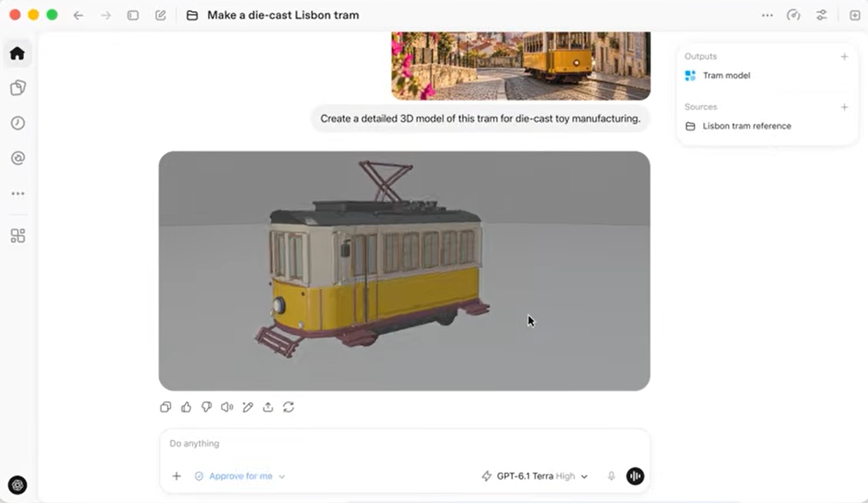Toggle the sidebar panel icon in title bar
The width and height of the screenshot is (868, 503).
[x=133, y=16]
